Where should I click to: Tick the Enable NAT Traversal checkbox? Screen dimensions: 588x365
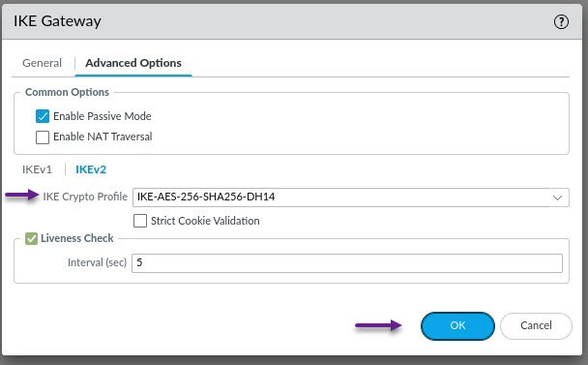tap(43, 137)
